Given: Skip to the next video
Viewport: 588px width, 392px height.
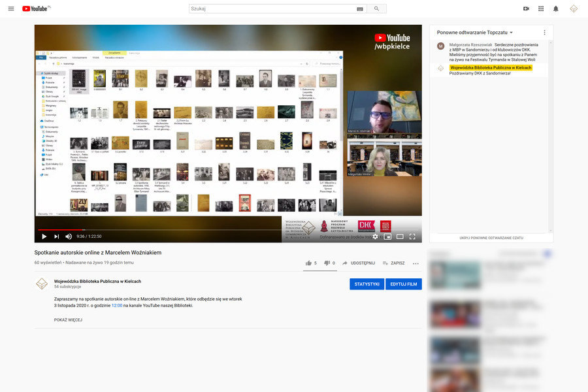Looking at the screenshot, I should pos(56,237).
